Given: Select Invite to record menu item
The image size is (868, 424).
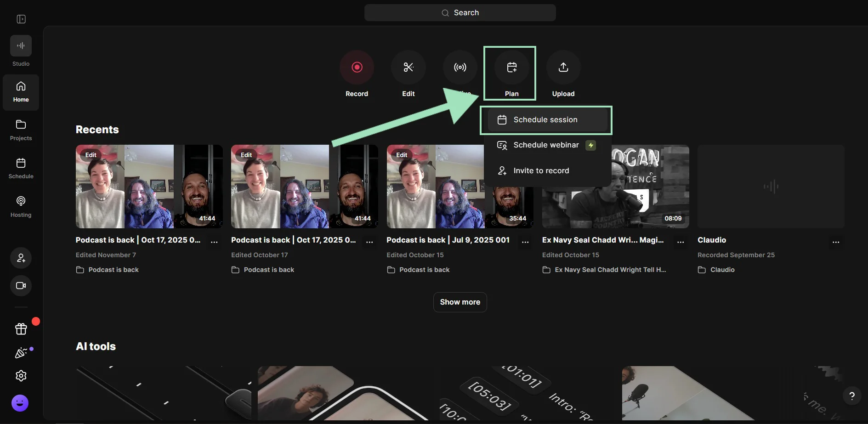Looking at the screenshot, I should point(547,171).
